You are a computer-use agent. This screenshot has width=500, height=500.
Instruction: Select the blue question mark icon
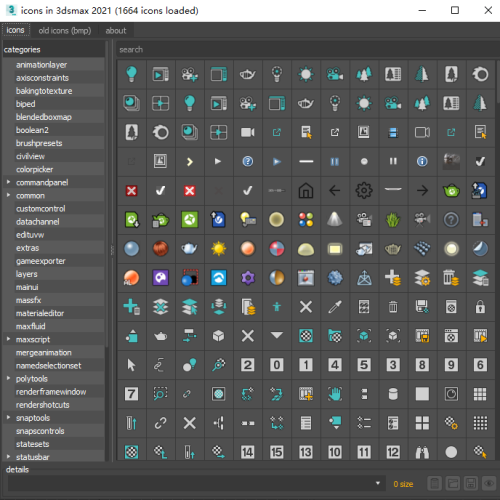[247, 162]
